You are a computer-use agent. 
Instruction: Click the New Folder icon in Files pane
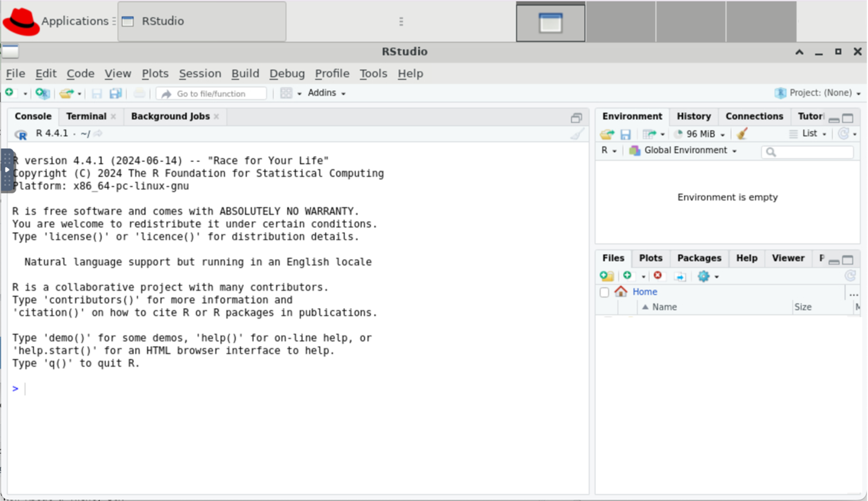tap(607, 276)
